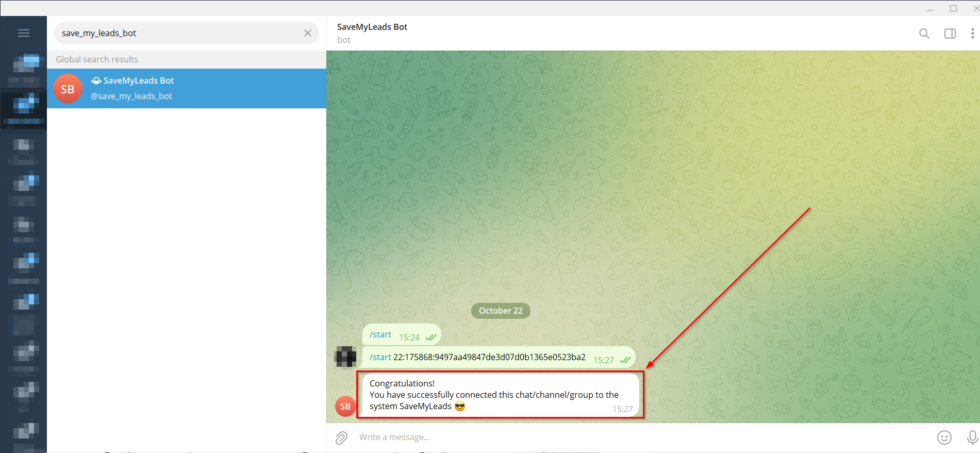Click the /start link with token
Screen dimensions: 980x453
(380, 357)
